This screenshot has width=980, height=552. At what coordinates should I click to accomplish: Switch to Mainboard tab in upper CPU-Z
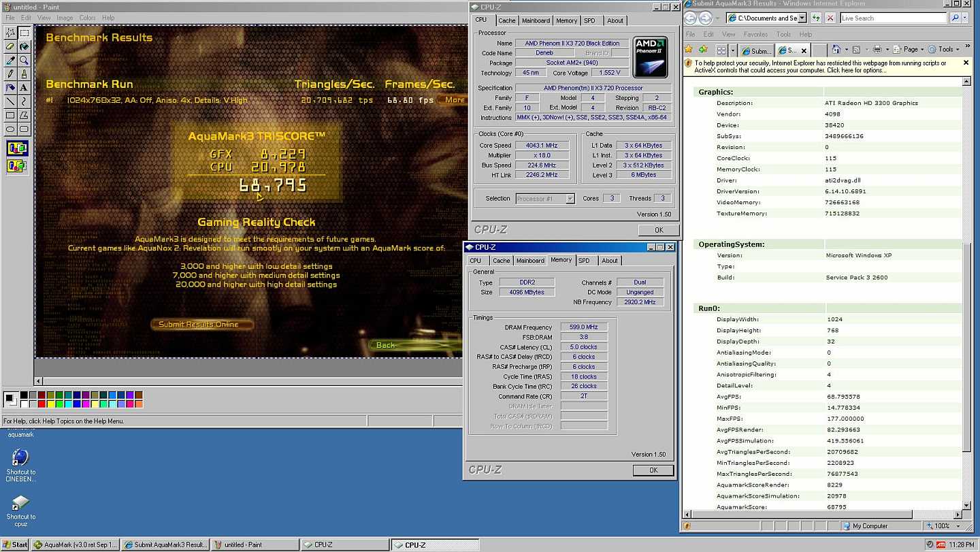(536, 20)
